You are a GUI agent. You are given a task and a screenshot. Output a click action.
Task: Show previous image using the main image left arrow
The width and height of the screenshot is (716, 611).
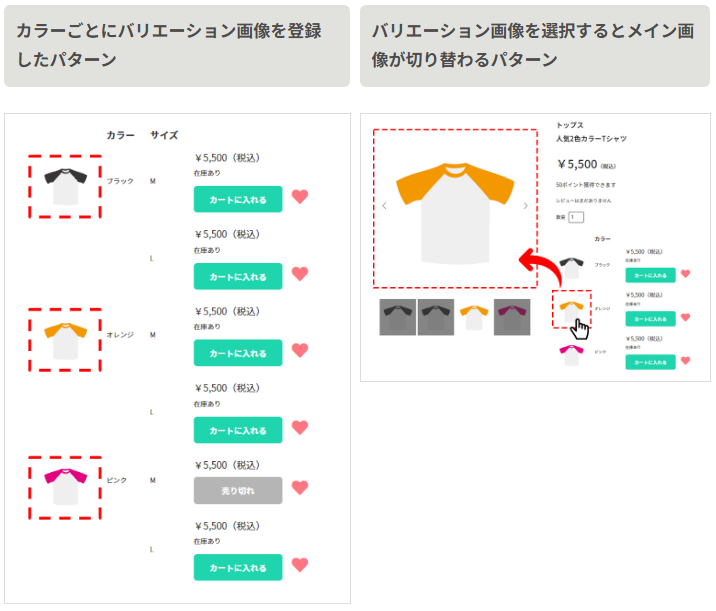coord(385,207)
